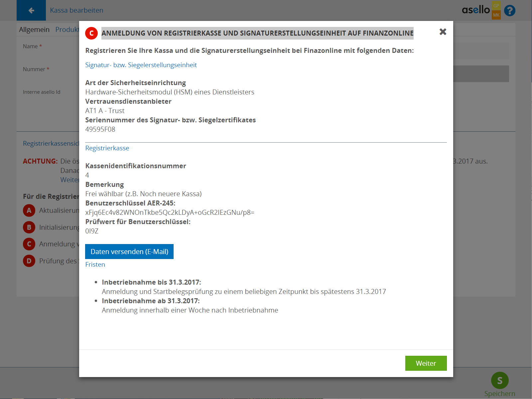
Task: Click the Fristen link
Action: point(95,265)
